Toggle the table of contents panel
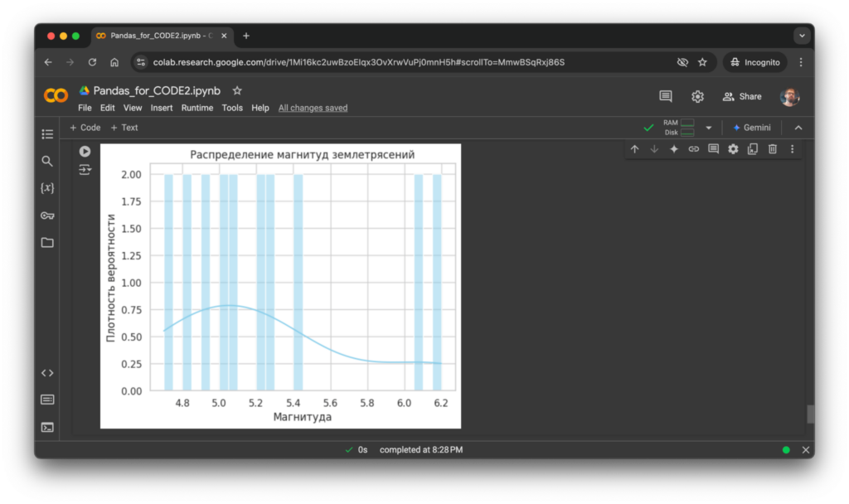 point(47,133)
